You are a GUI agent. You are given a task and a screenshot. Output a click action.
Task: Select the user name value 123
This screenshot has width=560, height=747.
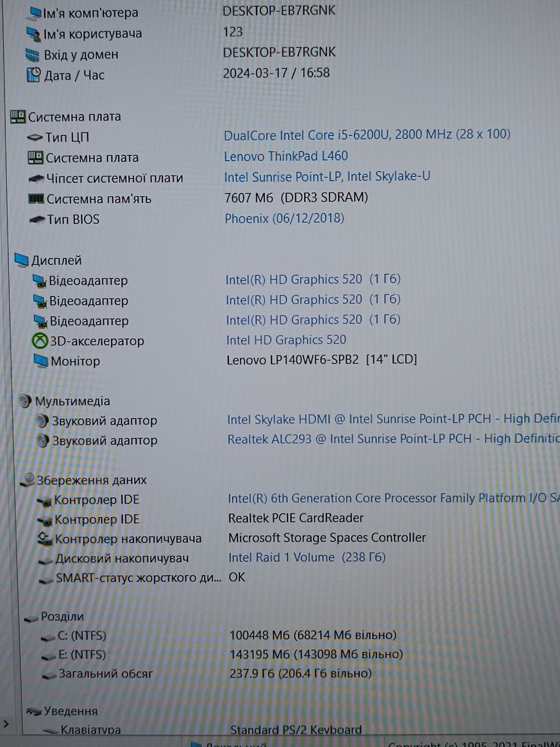click(233, 32)
